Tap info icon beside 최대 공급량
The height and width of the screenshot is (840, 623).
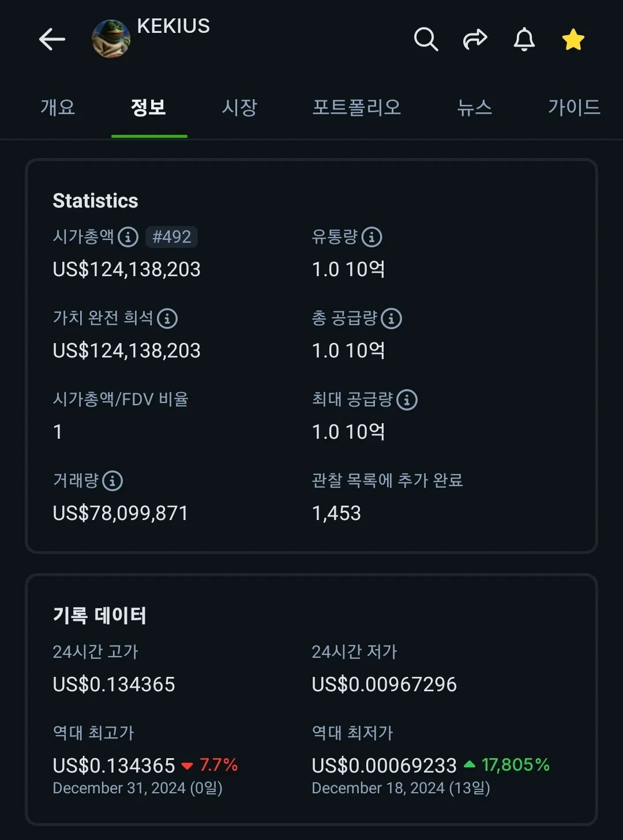(407, 400)
